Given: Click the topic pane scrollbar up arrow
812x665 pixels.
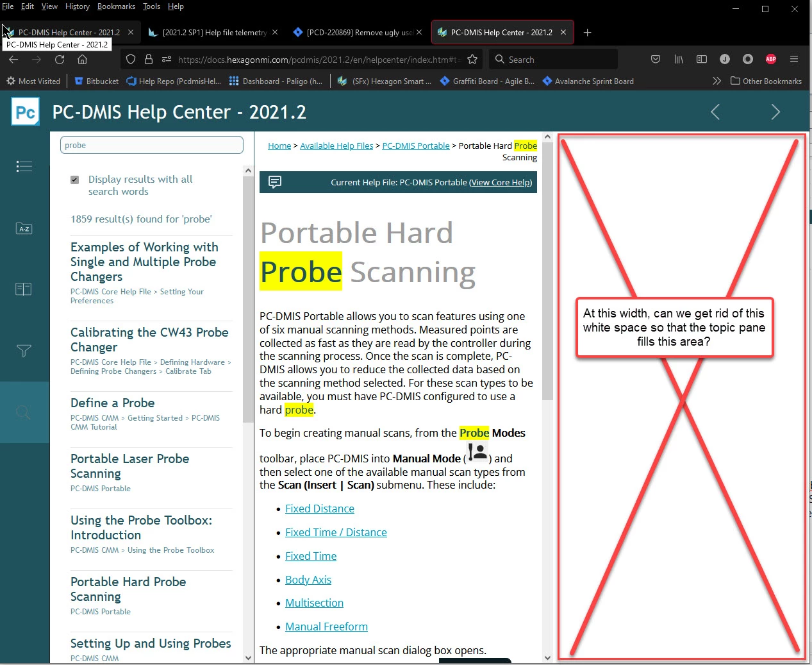Looking at the screenshot, I should (x=547, y=137).
